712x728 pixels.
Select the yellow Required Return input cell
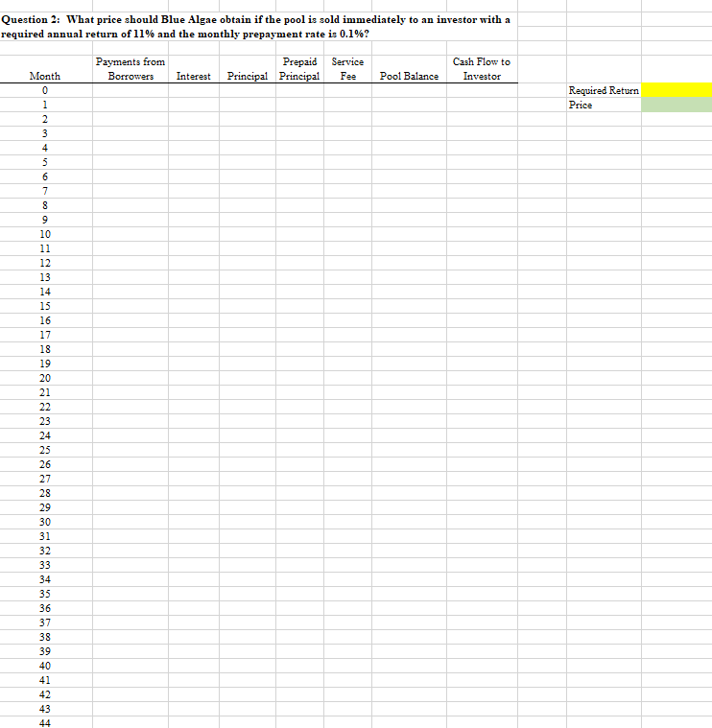pos(676,90)
